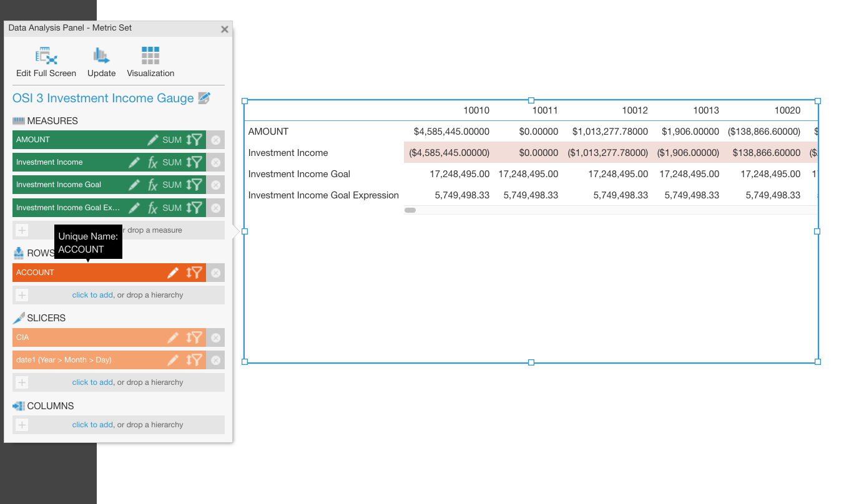The width and height of the screenshot is (864, 504).
Task: Open fx formula editor for Investment Income
Action: (152, 162)
